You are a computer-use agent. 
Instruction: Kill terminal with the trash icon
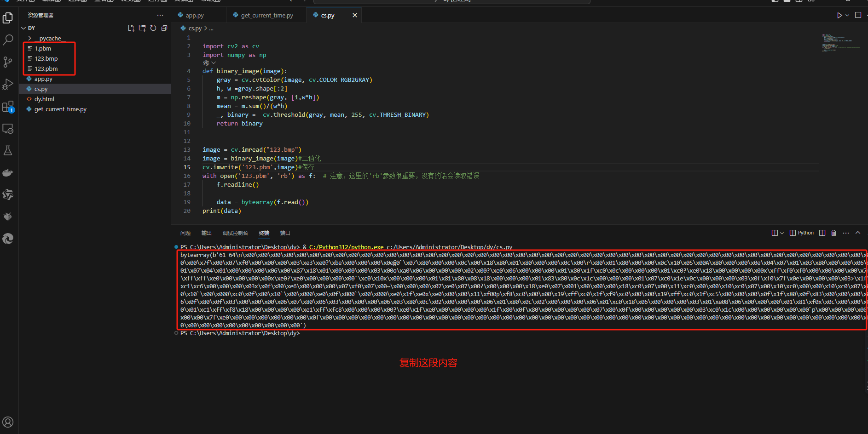(x=833, y=233)
